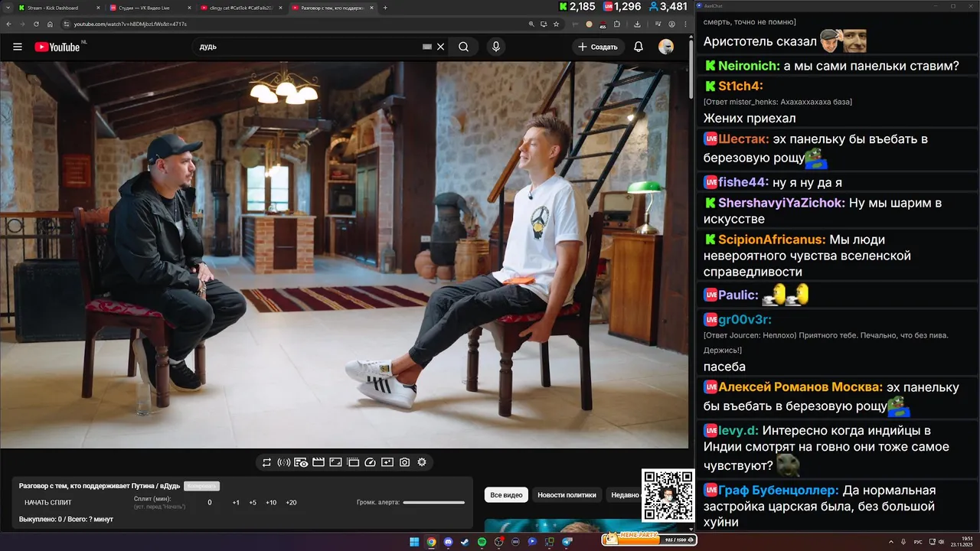Open the browser zoom magnifier icon
The height and width of the screenshot is (551, 980).
[532, 24]
